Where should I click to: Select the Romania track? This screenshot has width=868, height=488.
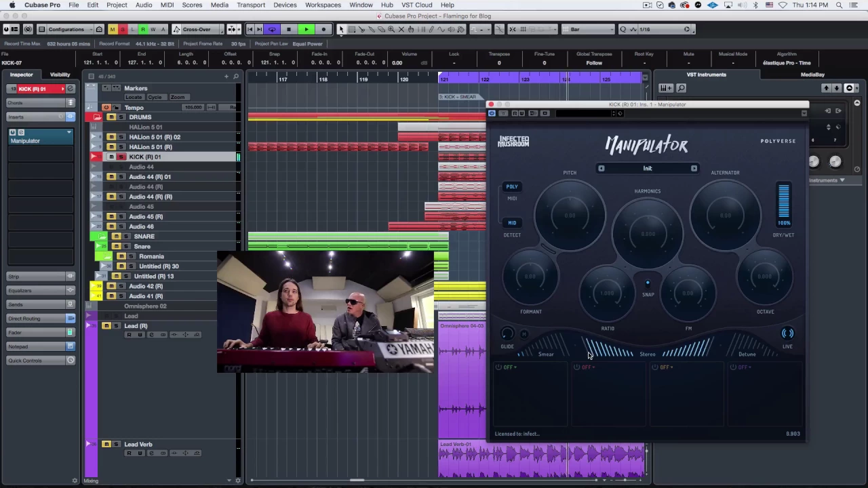tap(151, 256)
